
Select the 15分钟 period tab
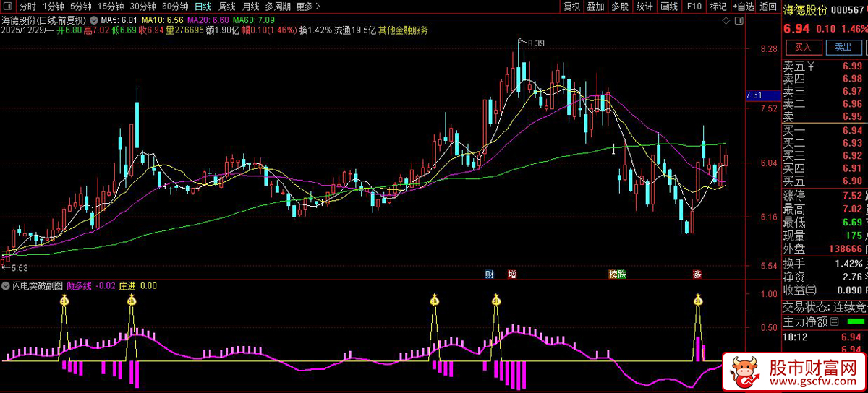point(111,7)
